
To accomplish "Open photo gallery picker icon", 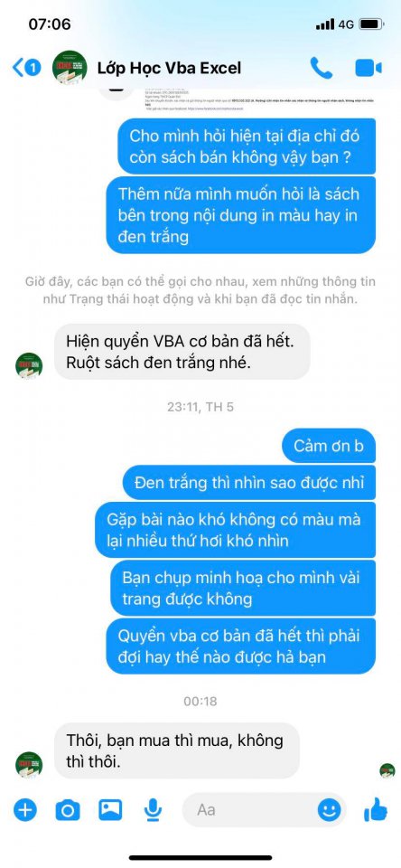I will 110,810.
